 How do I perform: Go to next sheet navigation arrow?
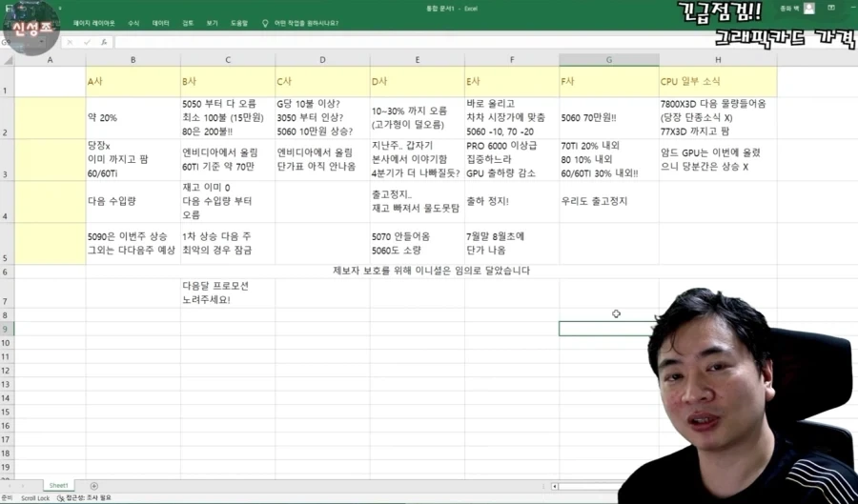(23, 486)
